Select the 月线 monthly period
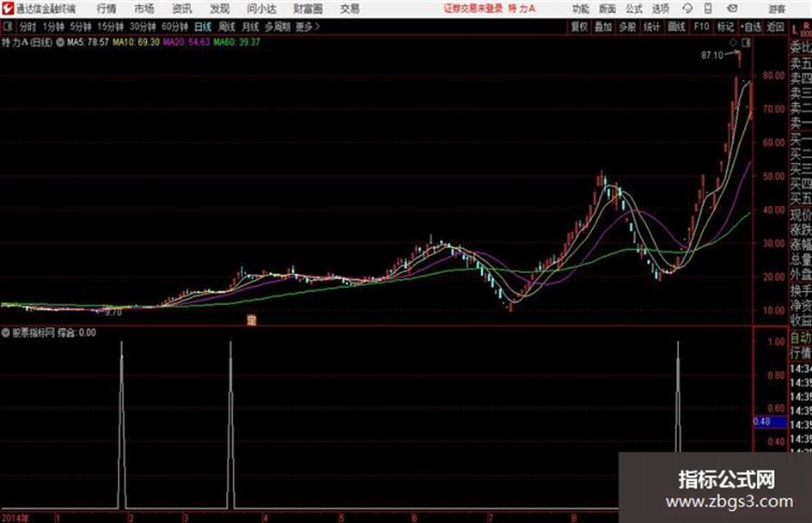 tap(251, 27)
